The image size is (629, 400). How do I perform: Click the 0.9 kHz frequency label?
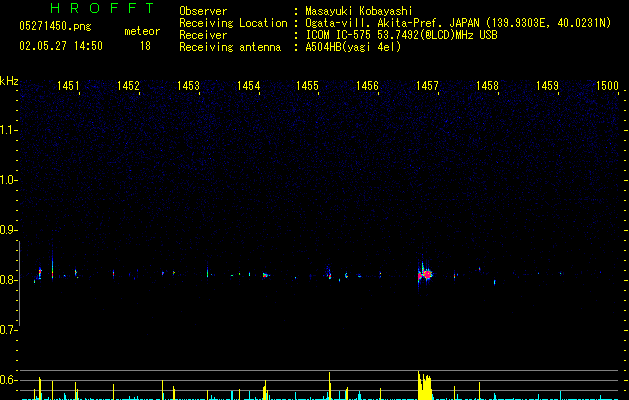click(8, 230)
